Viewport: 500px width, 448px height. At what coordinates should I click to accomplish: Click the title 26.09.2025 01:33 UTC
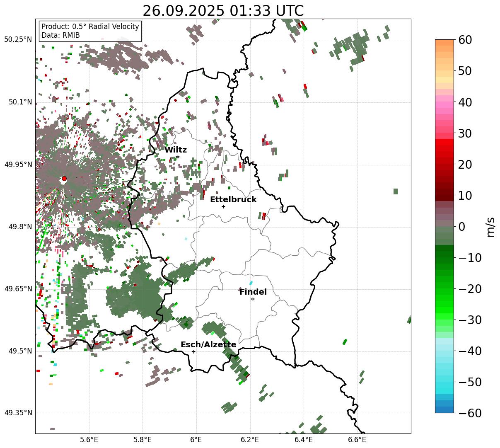pos(223,11)
